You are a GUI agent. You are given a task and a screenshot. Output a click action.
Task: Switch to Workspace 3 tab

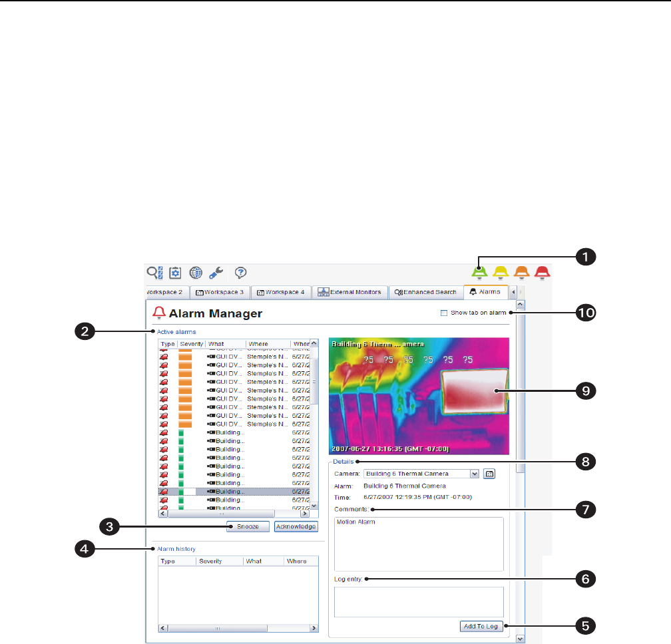click(220, 292)
